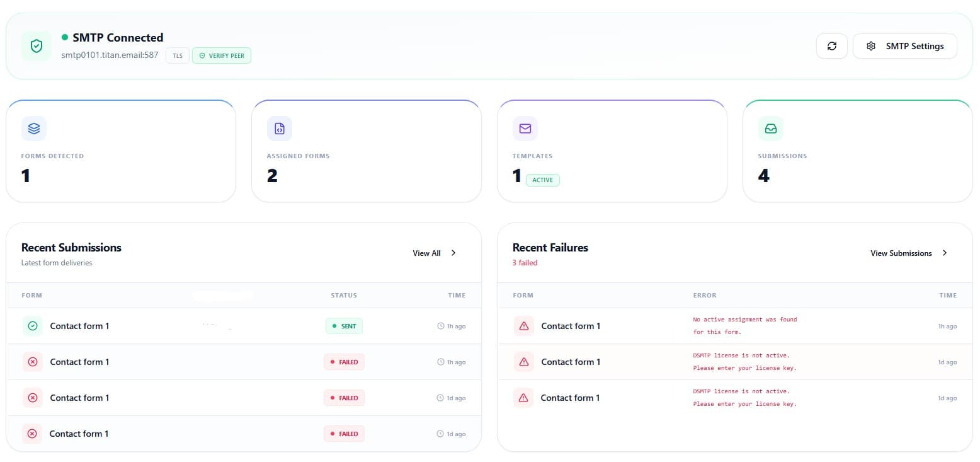Viewport: 980px width, 462px height.
Task: Open View All recent submissions
Action: 435,253
